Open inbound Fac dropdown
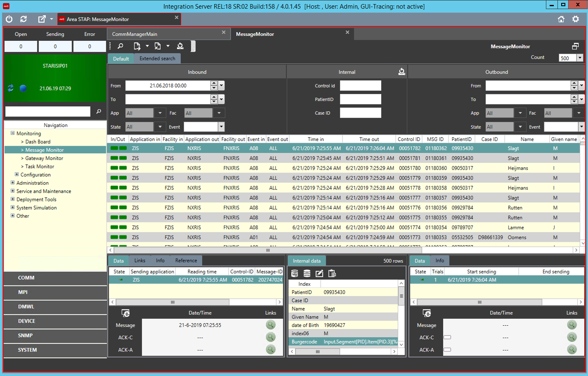Viewport: 588px width, 376px height. (219, 113)
